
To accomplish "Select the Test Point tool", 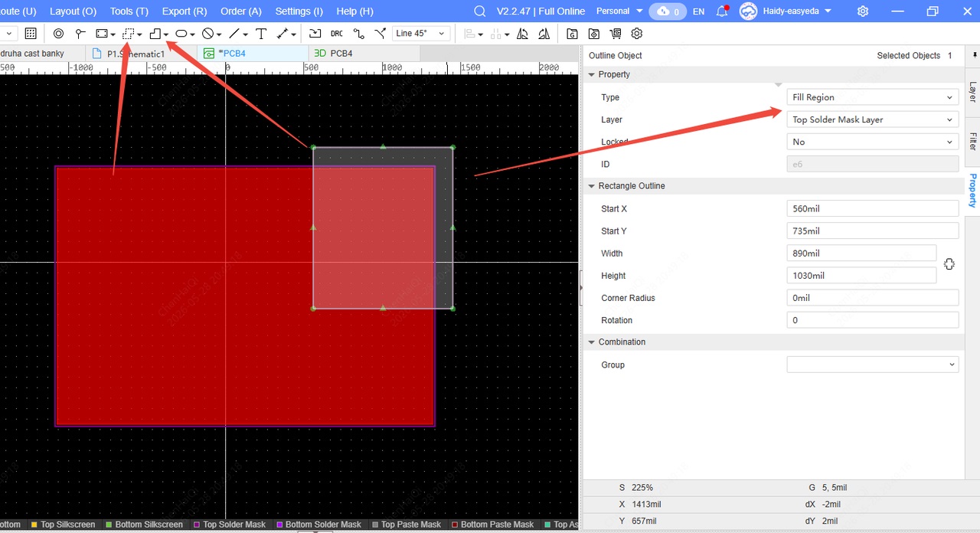I will tap(80, 34).
